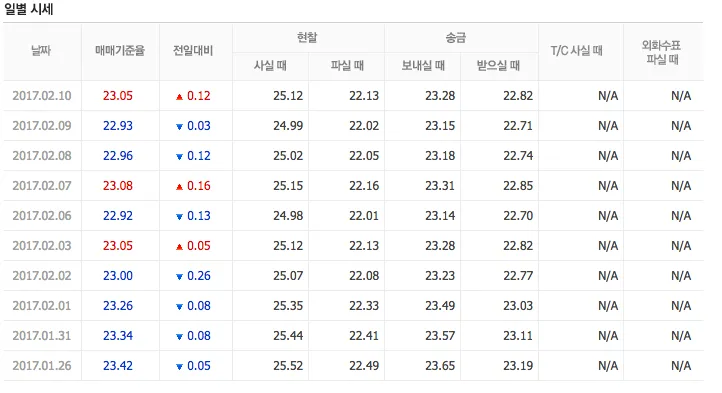Click the blue down arrow in 2017.01.31 row

point(180,336)
